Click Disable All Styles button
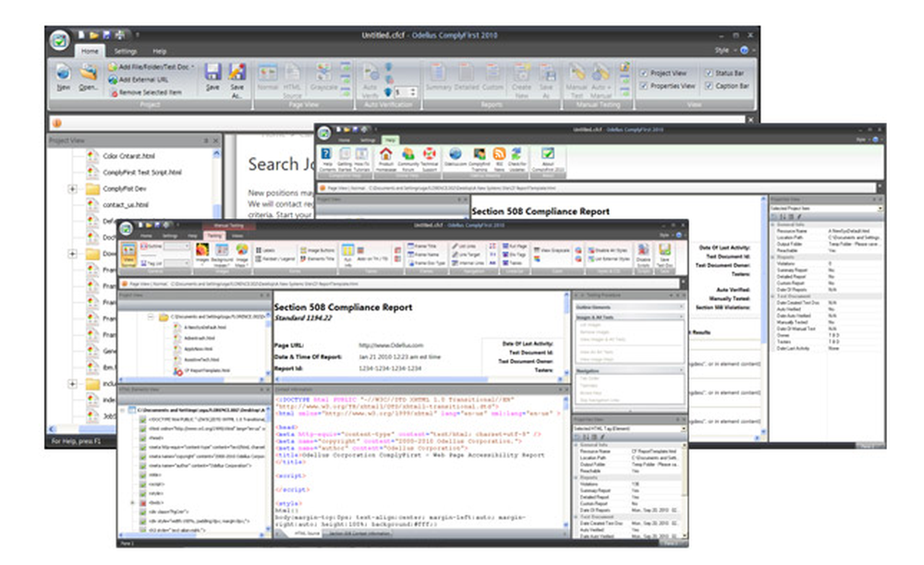The width and height of the screenshot is (924, 565). coord(608,250)
